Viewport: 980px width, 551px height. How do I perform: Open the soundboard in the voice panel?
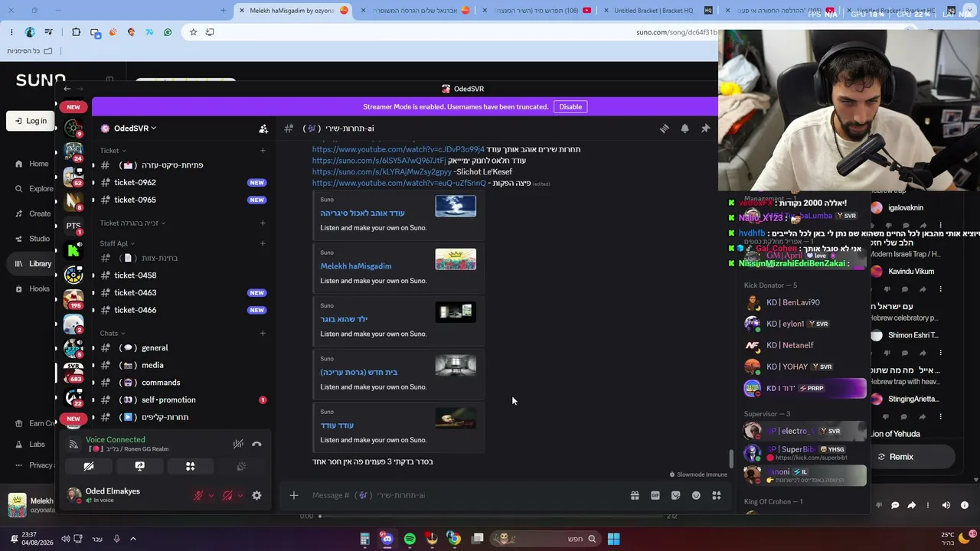click(x=240, y=466)
